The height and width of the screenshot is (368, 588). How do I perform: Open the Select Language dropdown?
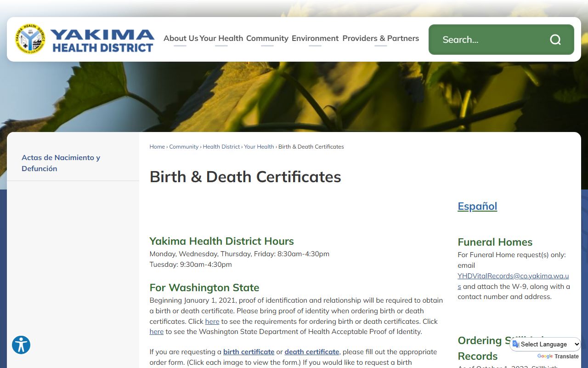545,344
